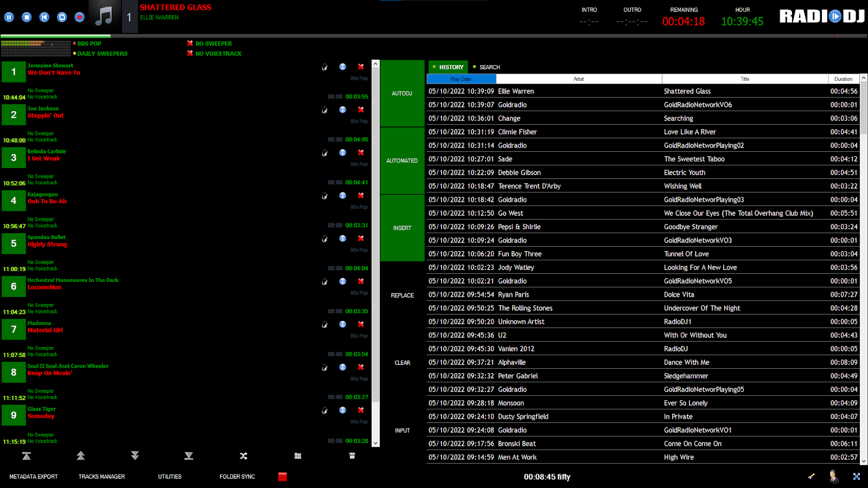This screenshot has height=488, width=868.
Task: Toggle the AUTODJ mode button
Action: pos(402,93)
